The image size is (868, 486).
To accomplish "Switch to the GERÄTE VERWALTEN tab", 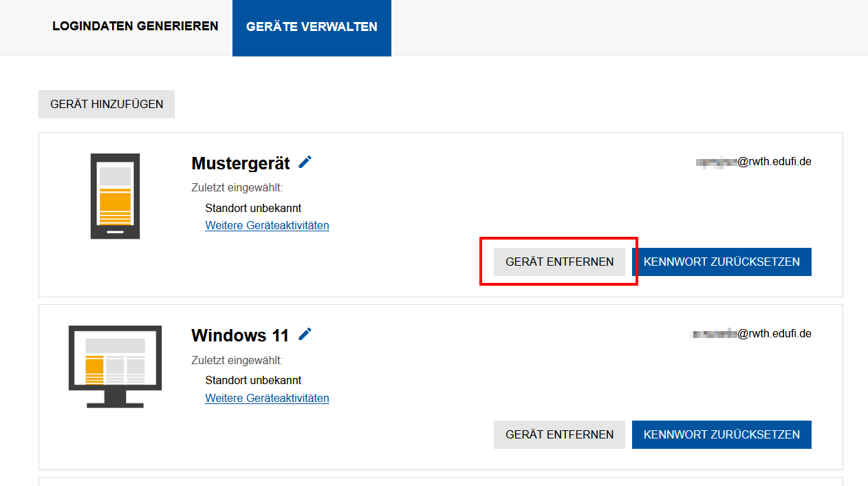I will point(312,26).
